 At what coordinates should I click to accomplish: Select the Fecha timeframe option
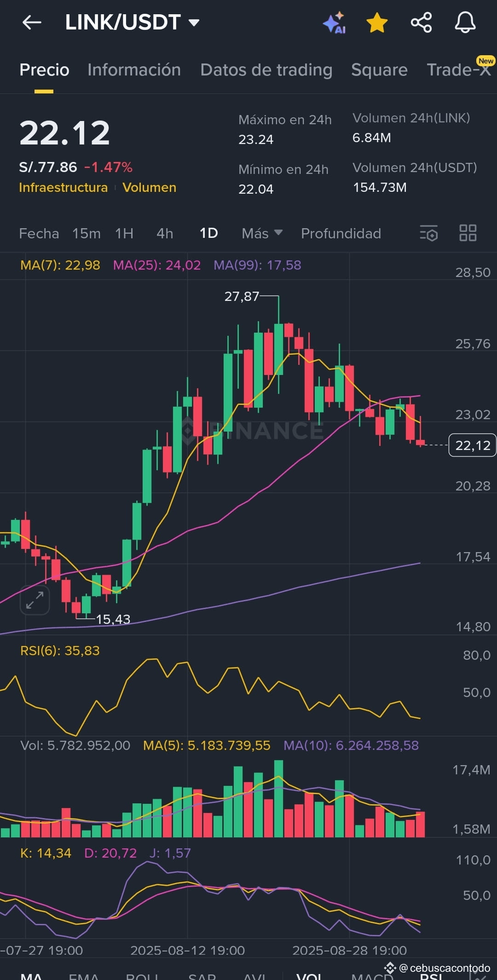tap(39, 233)
